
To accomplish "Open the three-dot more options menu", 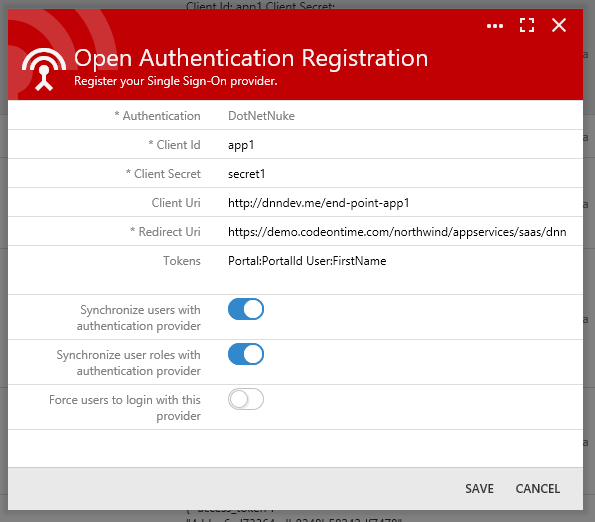I will point(495,26).
